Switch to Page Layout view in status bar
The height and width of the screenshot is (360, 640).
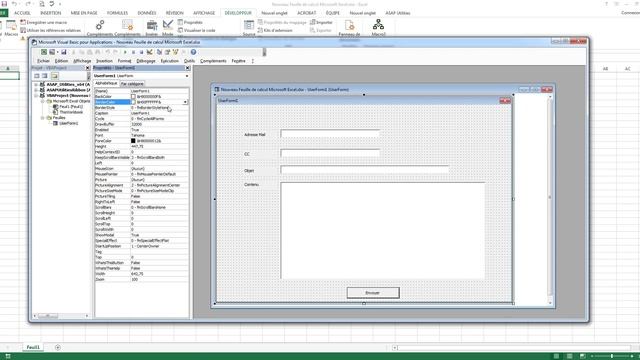[x=569, y=356]
